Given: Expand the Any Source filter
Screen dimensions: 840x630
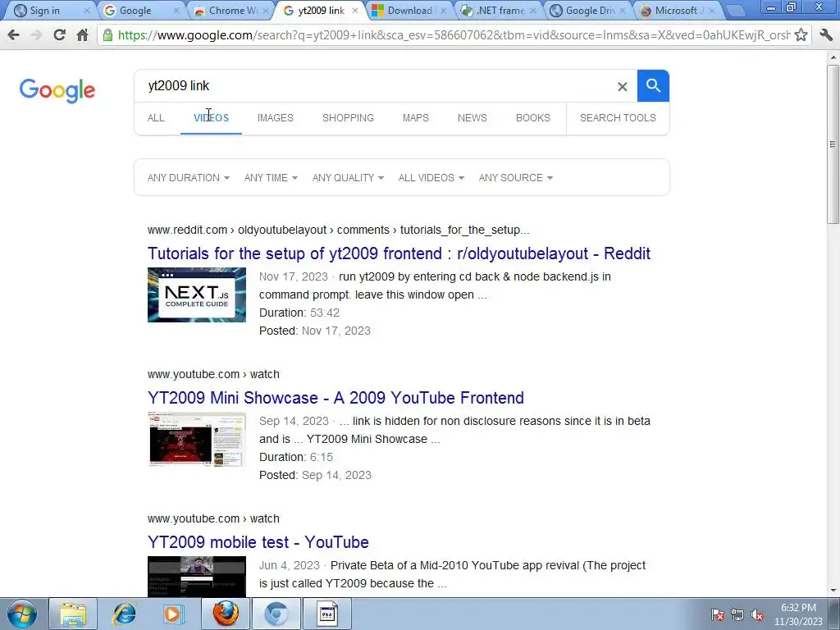Looking at the screenshot, I should tap(516, 178).
